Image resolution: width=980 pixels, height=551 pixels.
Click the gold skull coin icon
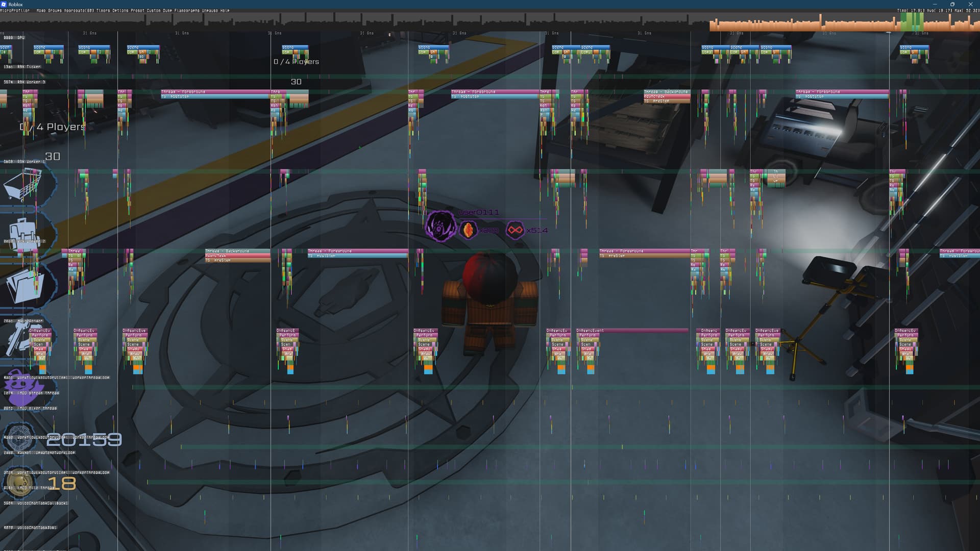(x=20, y=482)
